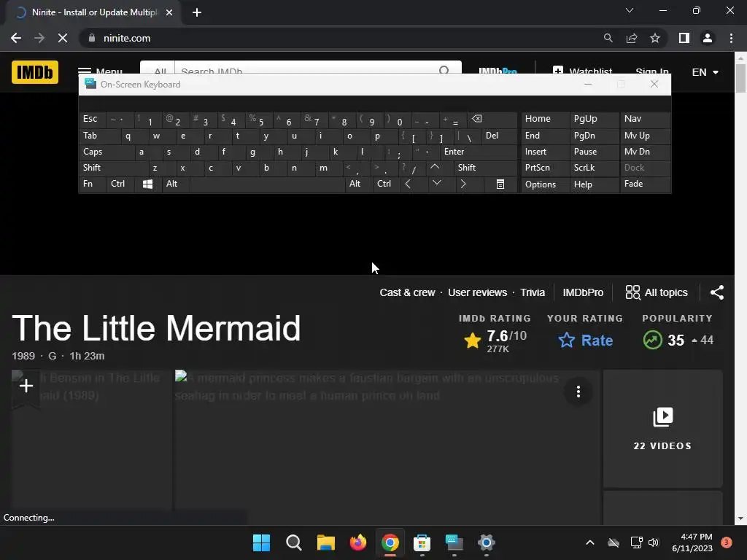Click the share page icon in address bar
This screenshot has height=560, width=747.
point(632,38)
